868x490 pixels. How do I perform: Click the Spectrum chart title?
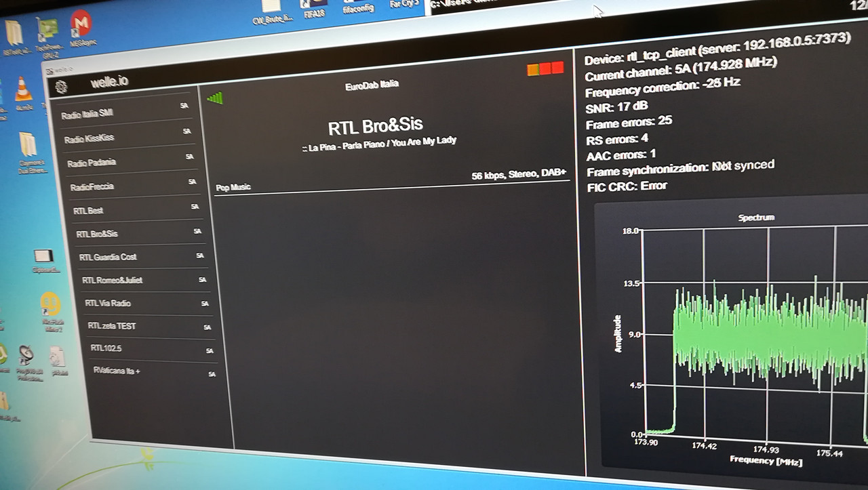click(x=756, y=218)
